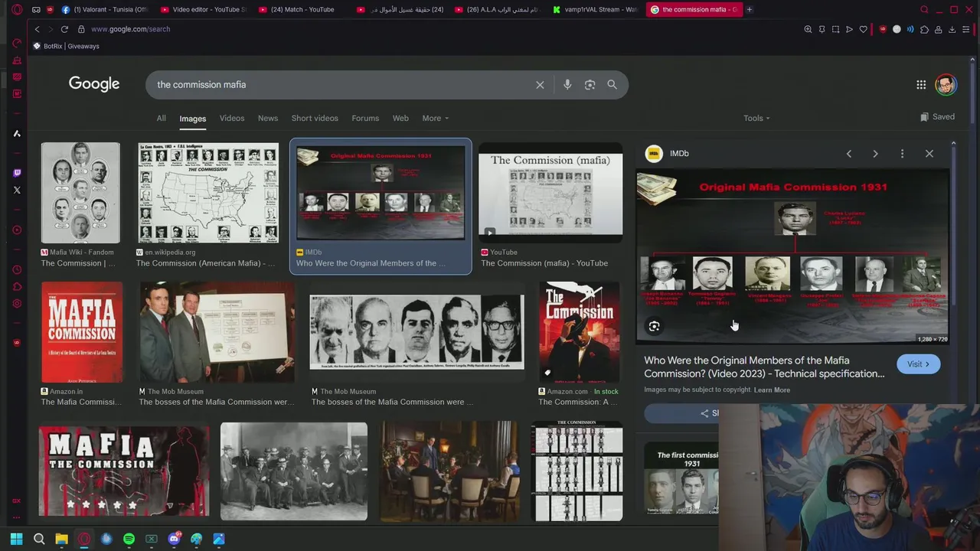Open Windows taskbar search
Viewport: 980px width, 551px height.
pos(39,539)
